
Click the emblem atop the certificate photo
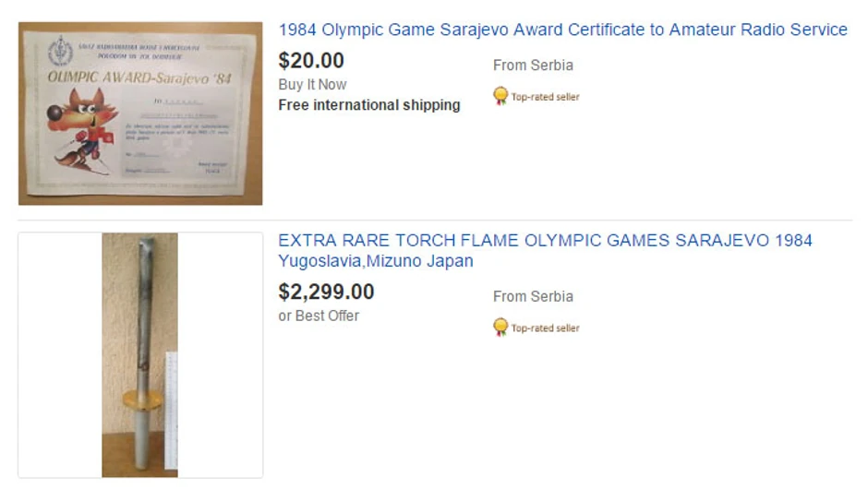pyautogui.click(x=60, y=51)
